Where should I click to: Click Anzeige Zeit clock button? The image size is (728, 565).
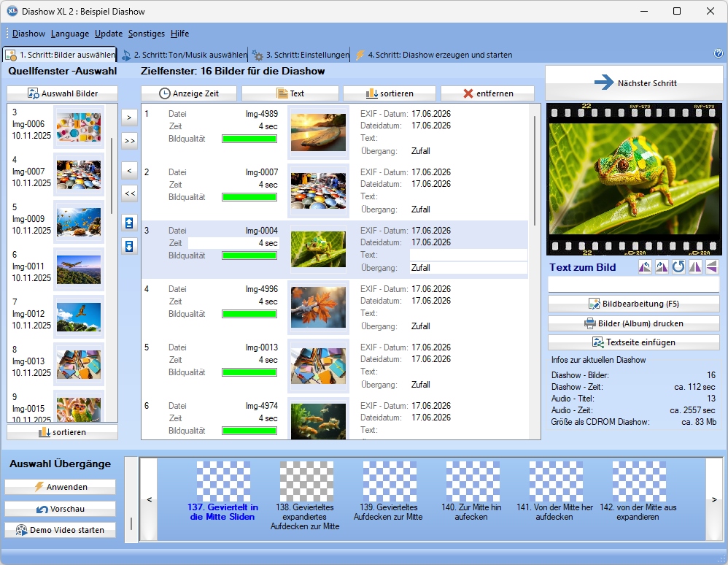(x=189, y=93)
